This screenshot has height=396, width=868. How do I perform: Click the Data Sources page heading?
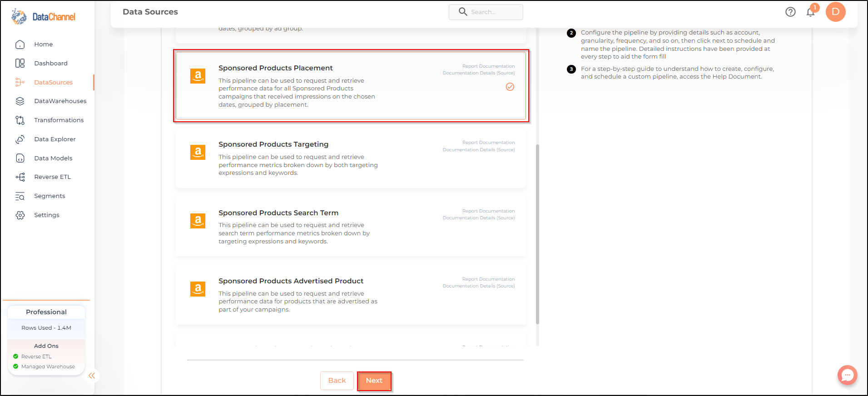pyautogui.click(x=150, y=12)
